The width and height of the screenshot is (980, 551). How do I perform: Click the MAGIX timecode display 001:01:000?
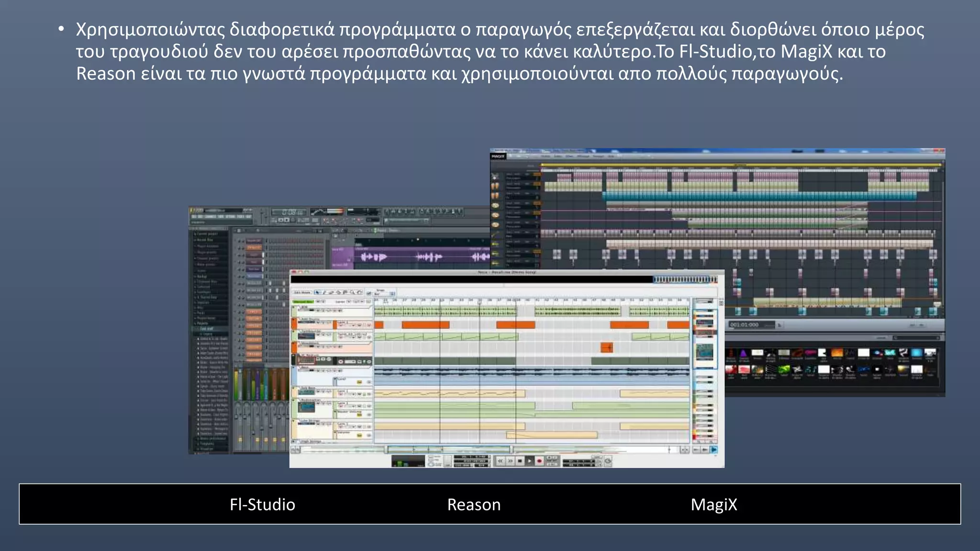click(x=745, y=325)
